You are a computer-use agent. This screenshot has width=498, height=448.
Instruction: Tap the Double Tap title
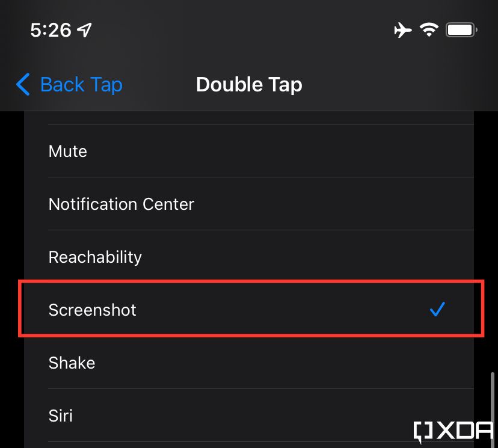pos(249,85)
